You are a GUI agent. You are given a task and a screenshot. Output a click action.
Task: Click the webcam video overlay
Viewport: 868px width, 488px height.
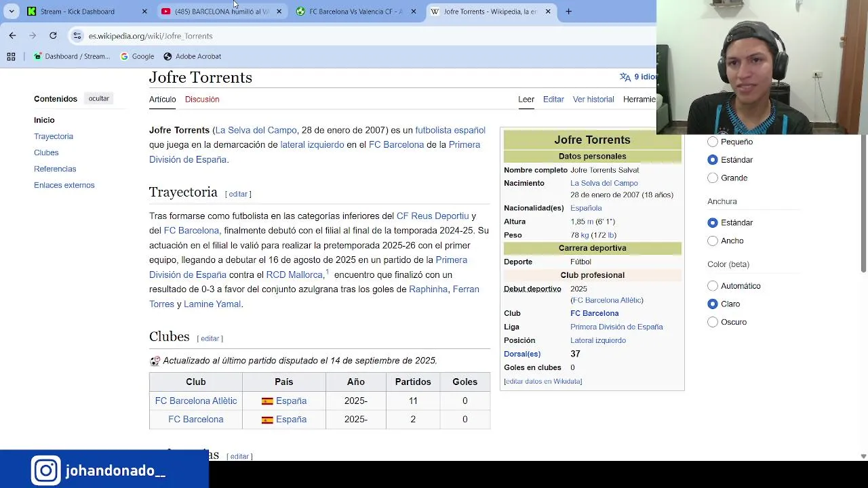762,67
